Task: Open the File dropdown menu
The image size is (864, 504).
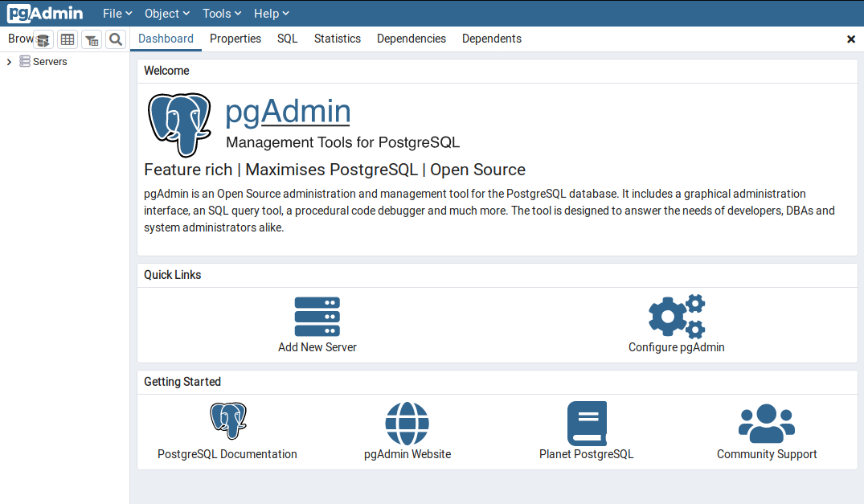Action: [117, 14]
